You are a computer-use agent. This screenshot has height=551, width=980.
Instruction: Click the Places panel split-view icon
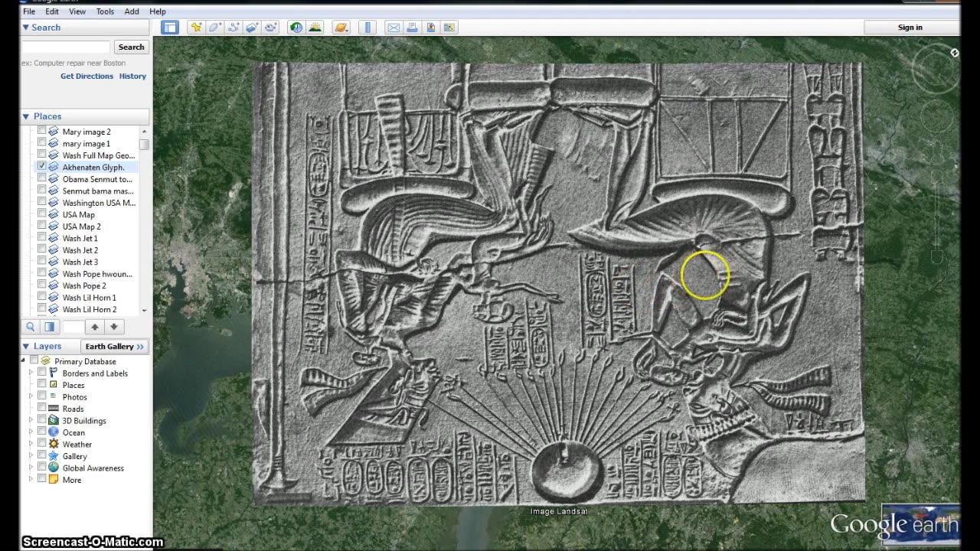tap(49, 327)
